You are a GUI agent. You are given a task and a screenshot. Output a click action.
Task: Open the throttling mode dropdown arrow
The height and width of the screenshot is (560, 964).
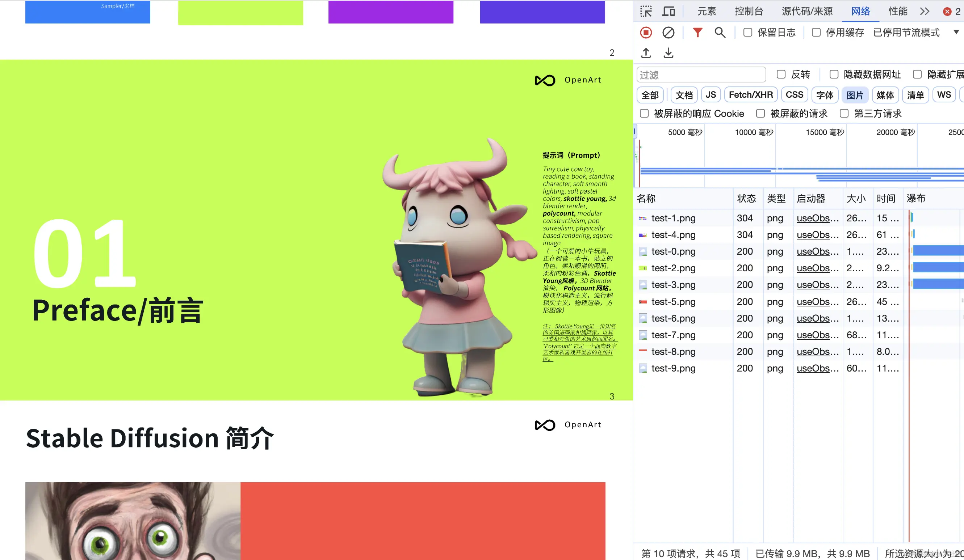[x=956, y=32]
